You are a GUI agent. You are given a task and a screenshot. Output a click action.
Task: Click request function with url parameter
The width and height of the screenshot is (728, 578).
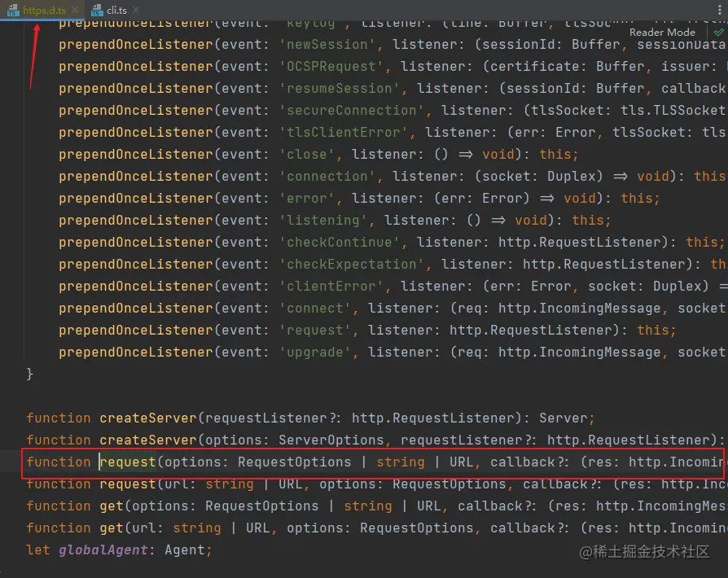[x=128, y=484]
